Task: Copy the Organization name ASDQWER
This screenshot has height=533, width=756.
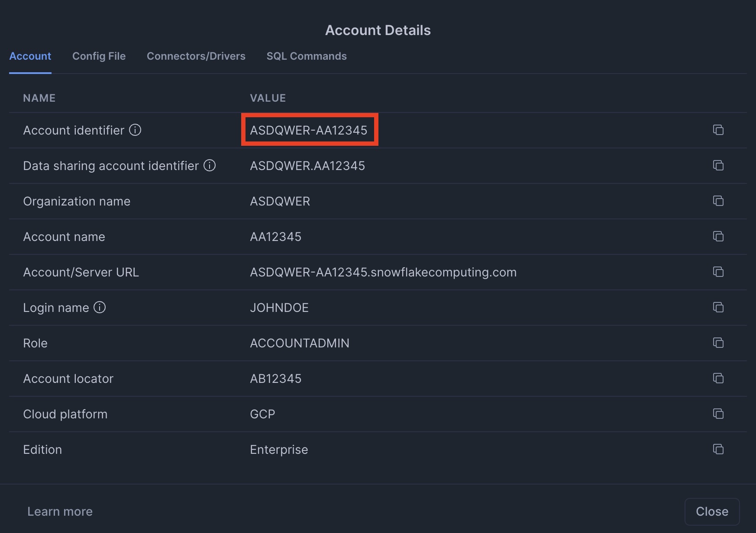Action: point(718,201)
